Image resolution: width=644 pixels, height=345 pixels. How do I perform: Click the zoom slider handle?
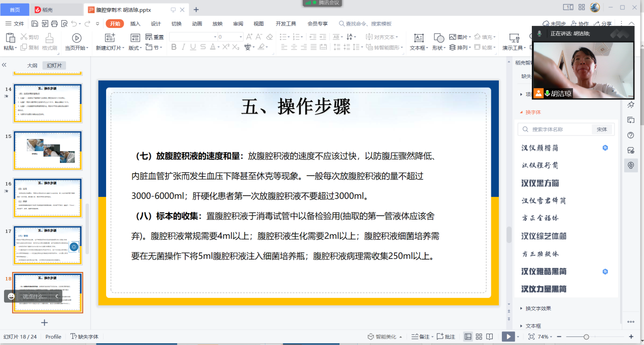coord(586,337)
